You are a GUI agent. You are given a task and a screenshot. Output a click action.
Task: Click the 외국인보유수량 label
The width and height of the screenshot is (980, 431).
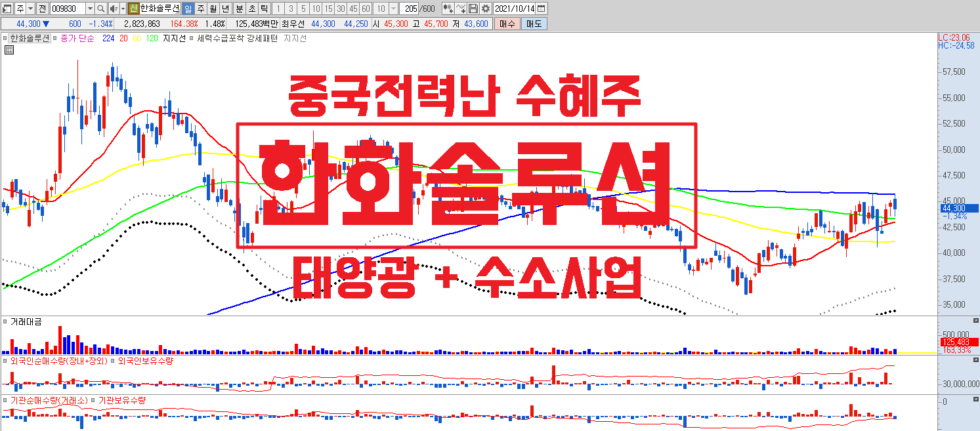click(x=144, y=361)
